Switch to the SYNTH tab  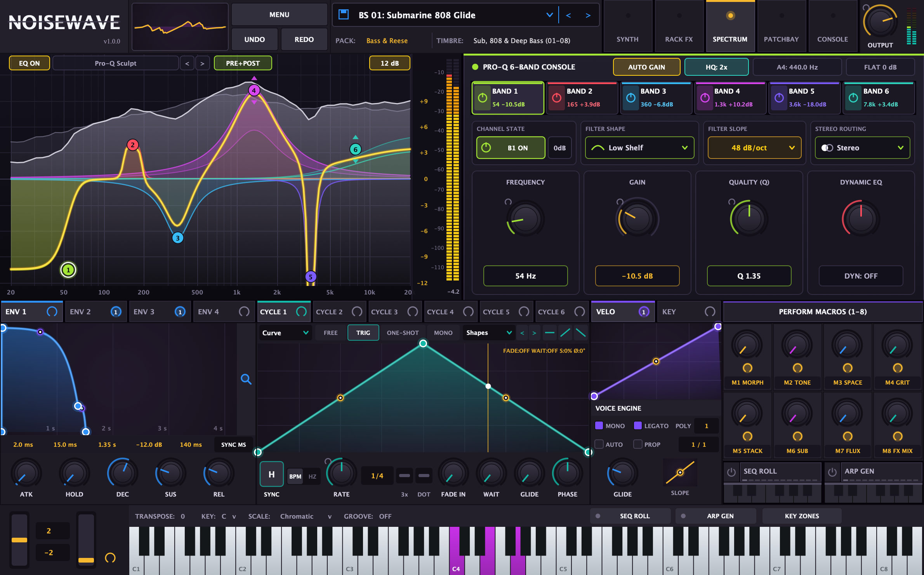[627, 26]
